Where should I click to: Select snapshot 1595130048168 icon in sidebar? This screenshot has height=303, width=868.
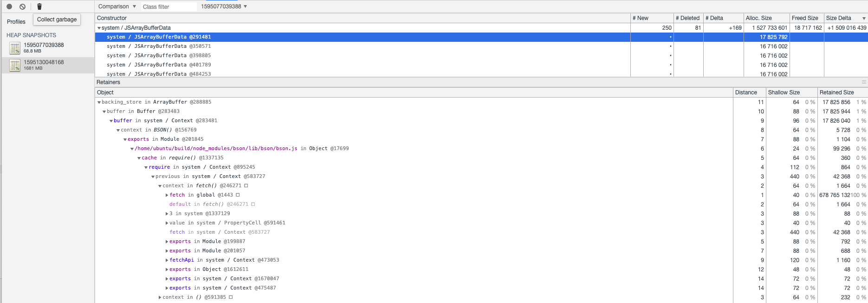pos(15,65)
